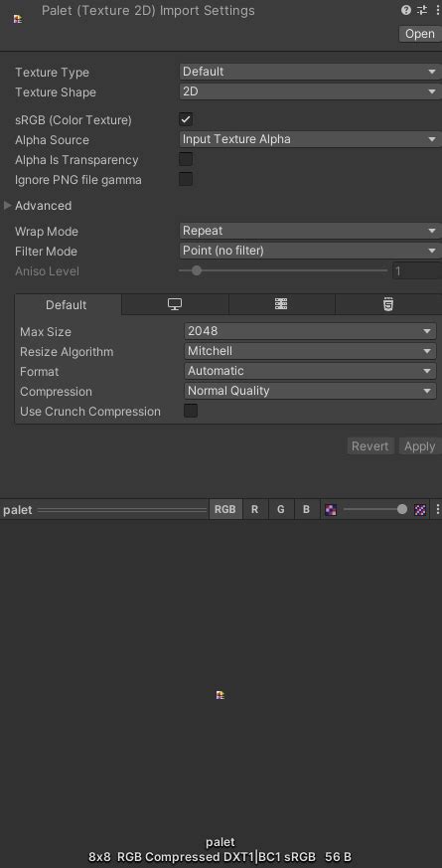Click the large mip level icon
The image size is (442, 868).
point(420,510)
